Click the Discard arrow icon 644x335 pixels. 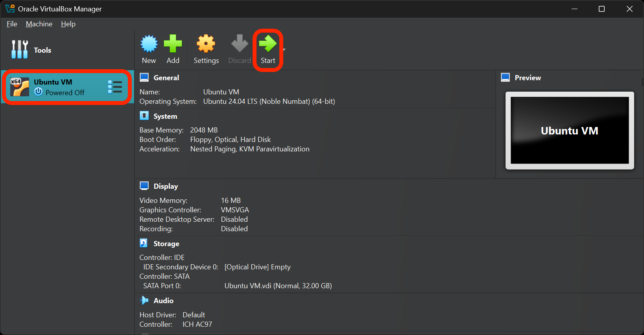coord(239,44)
